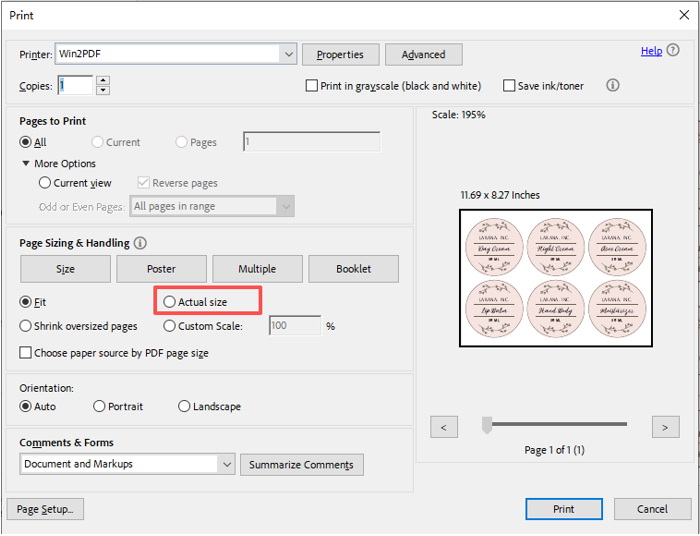Enable Print in grayscale checkbox

pyautogui.click(x=312, y=86)
